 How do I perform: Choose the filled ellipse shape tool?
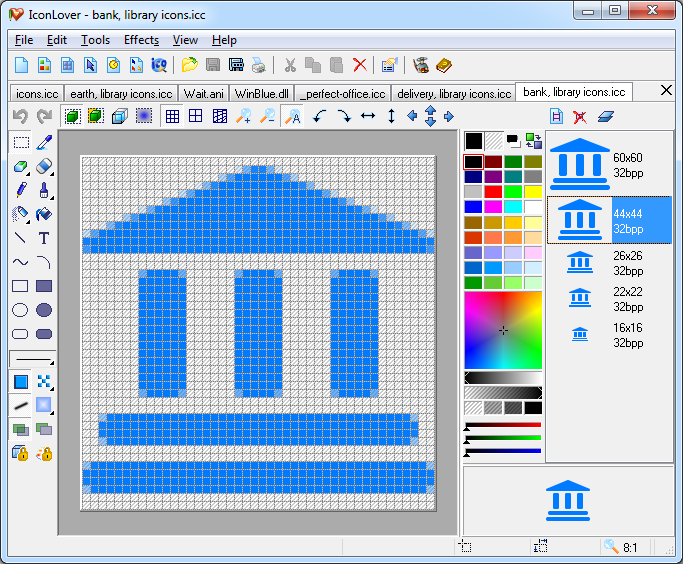44,310
